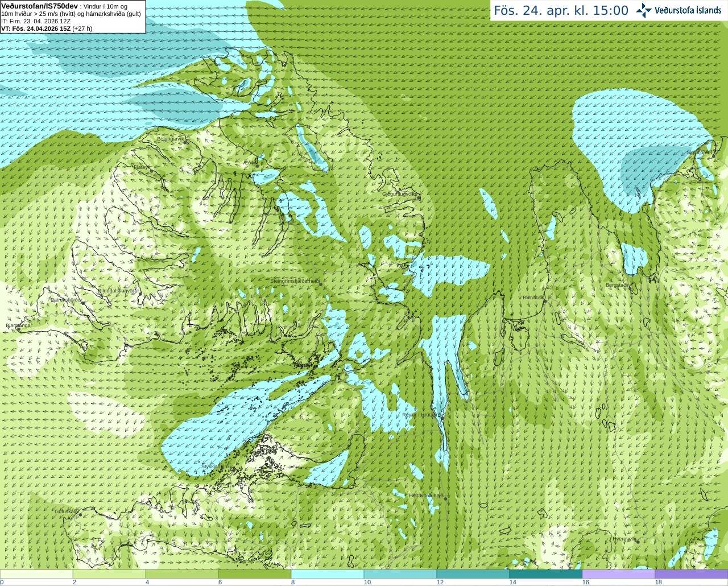Select the Flateyri station dot
The width and height of the screenshot is (728, 586).
tap(152, 170)
